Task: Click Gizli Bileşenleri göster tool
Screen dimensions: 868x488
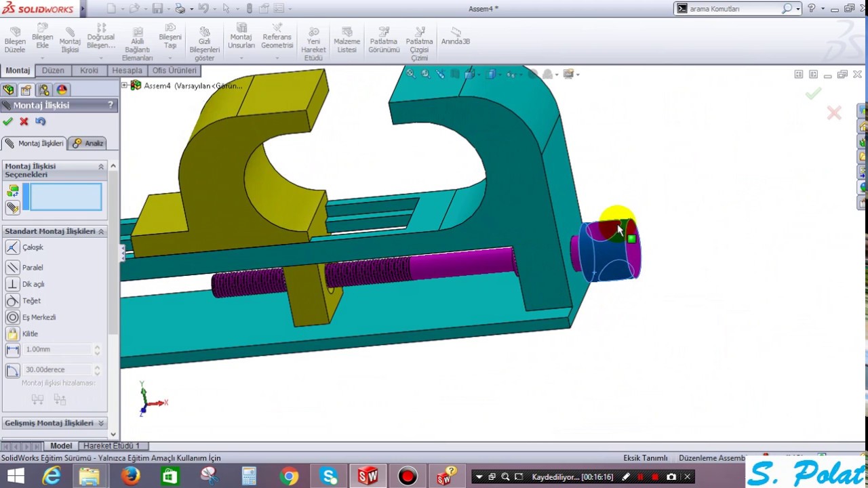Action: [x=204, y=45]
